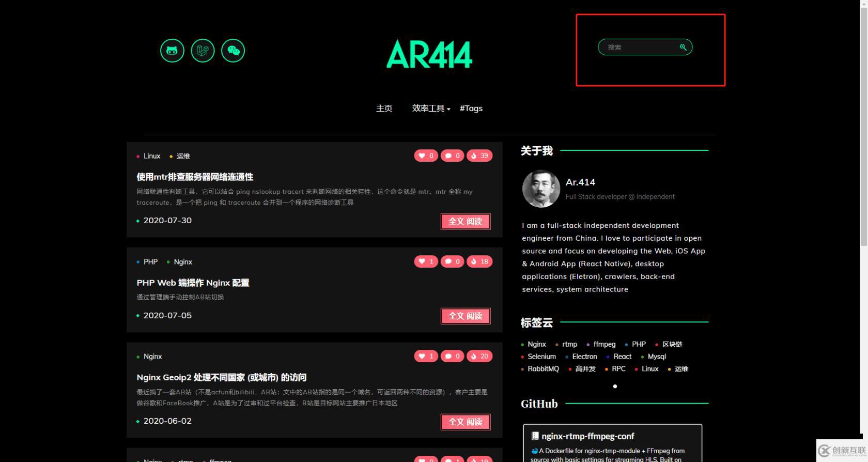This screenshot has width=868, height=462.
Task: Open the WeChat icon in the header
Action: click(233, 51)
